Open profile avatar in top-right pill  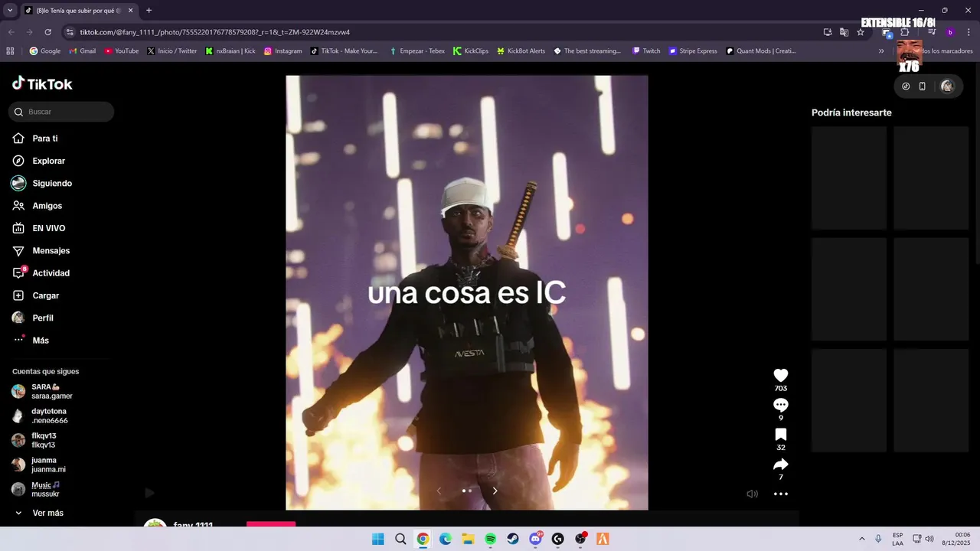pos(947,86)
